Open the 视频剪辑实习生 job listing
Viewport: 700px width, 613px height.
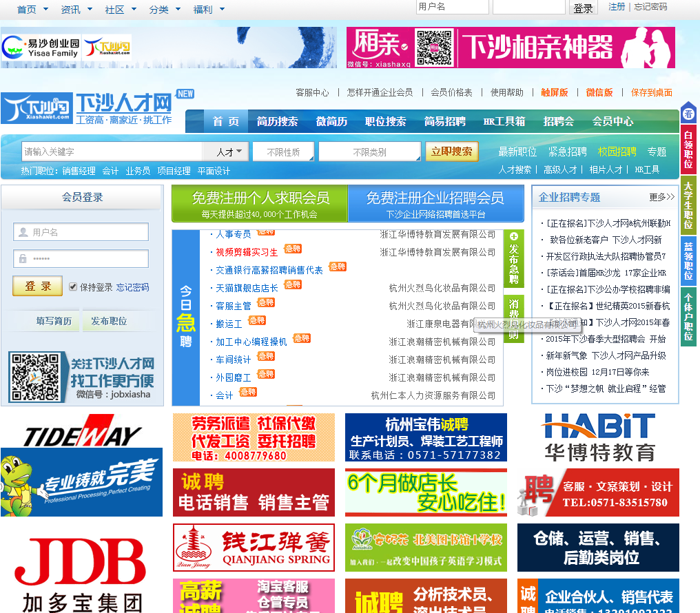[x=247, y=252]
